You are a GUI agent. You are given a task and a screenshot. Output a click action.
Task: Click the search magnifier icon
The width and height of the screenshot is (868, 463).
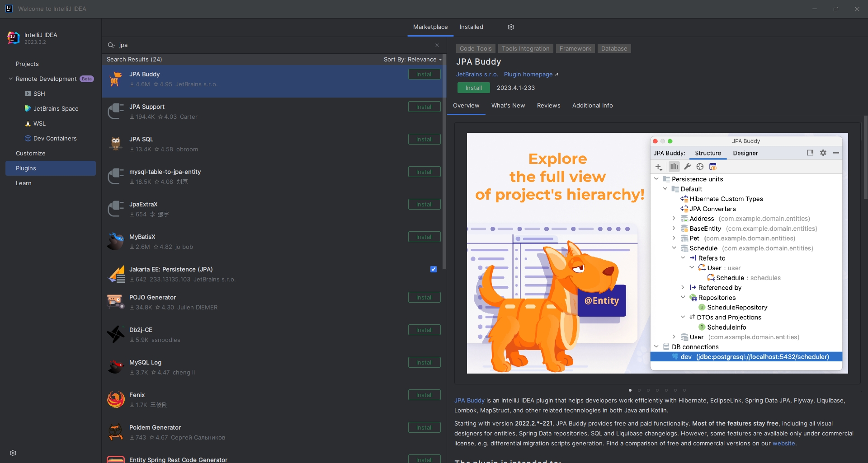[x=111, y=45]
